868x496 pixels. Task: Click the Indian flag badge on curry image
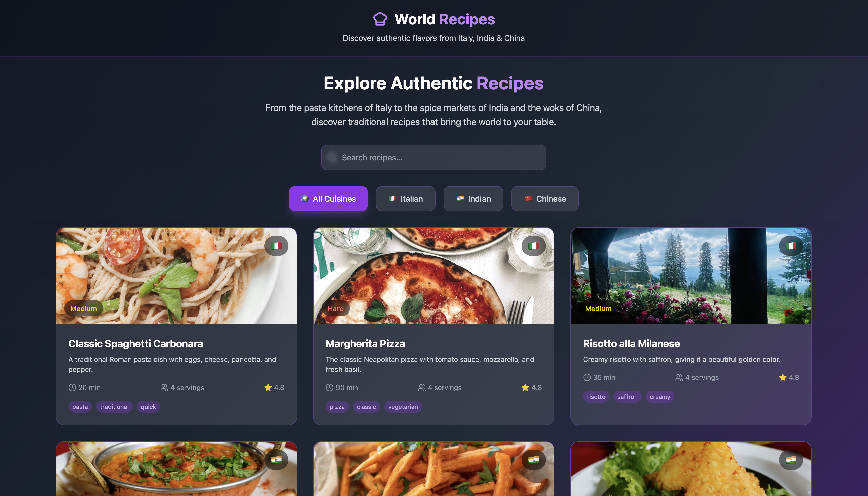276,460
